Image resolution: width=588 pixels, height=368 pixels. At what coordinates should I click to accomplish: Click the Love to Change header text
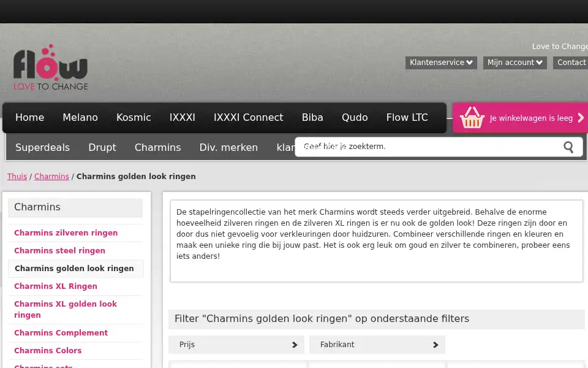(560, 47)
